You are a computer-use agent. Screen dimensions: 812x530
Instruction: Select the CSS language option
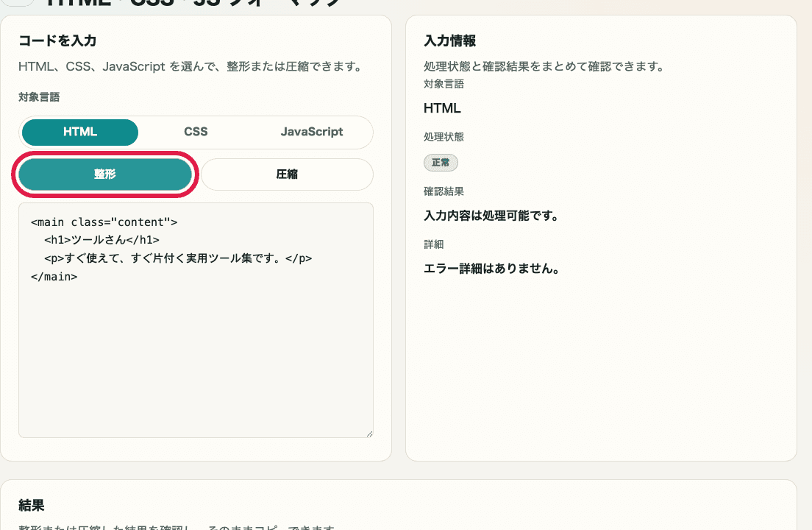tap(196, 132)
